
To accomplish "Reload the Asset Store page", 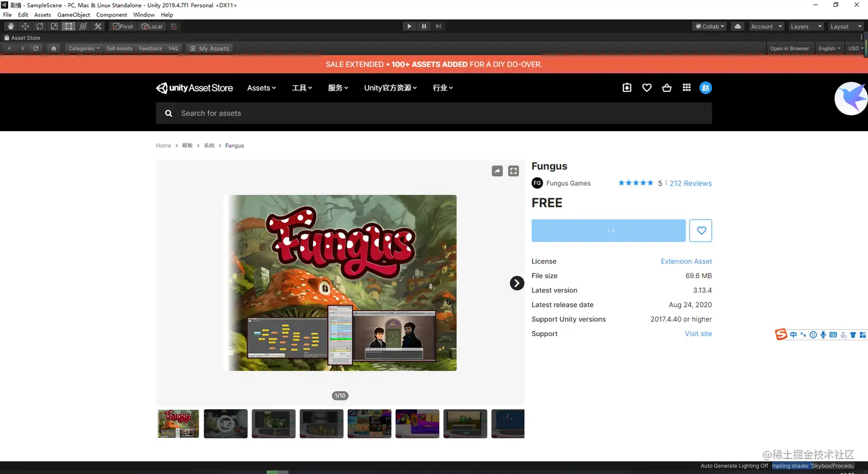I will click(x=36, y=48).
